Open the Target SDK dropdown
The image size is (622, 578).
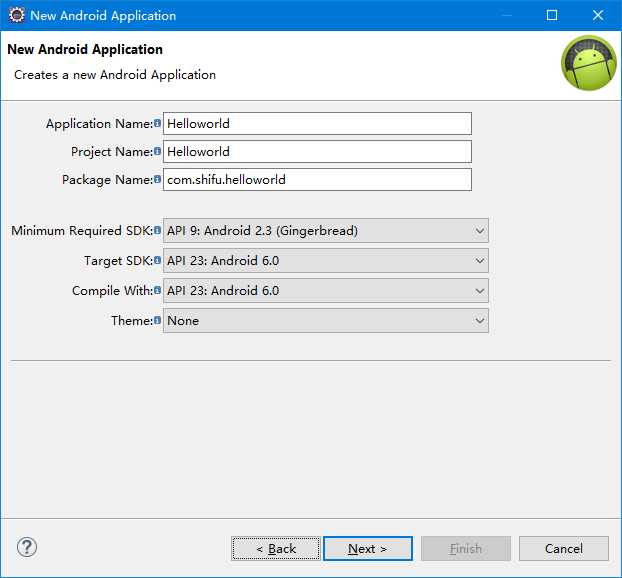(x=326, y=261)
